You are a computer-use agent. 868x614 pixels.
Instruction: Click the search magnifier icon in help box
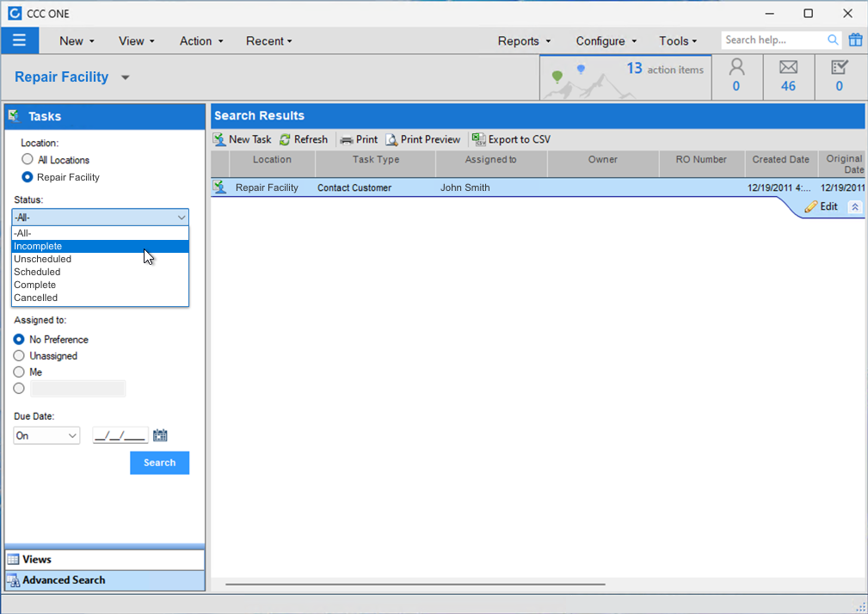coord(833,40)
